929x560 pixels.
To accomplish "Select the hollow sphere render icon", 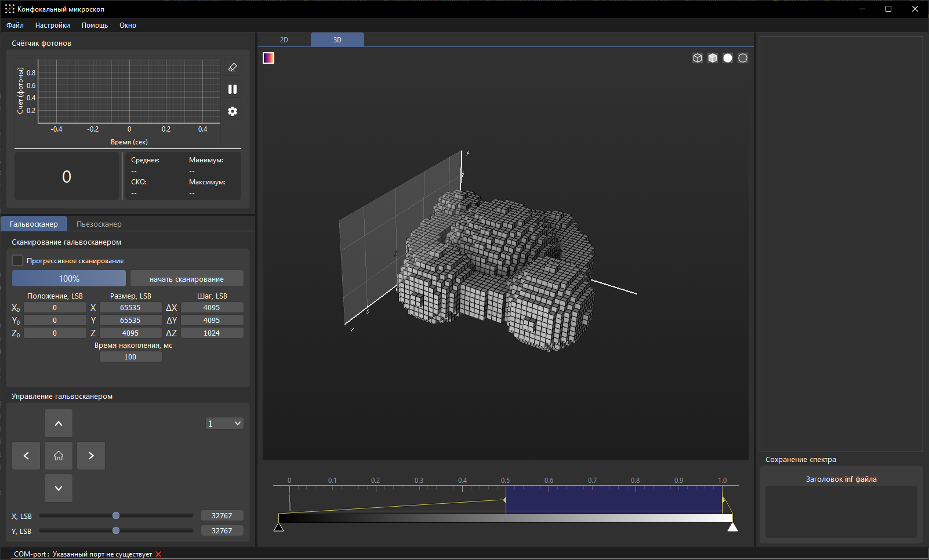I will point(743,58).
